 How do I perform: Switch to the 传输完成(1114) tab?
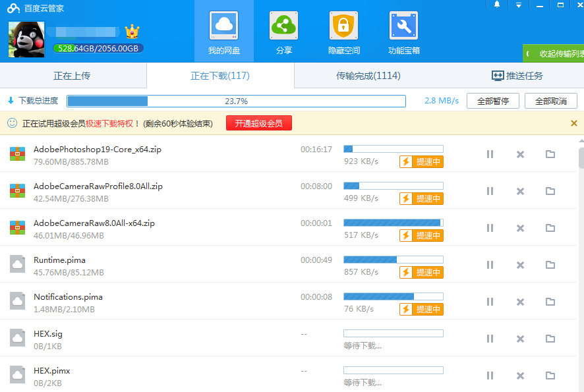tap(368, 76)
